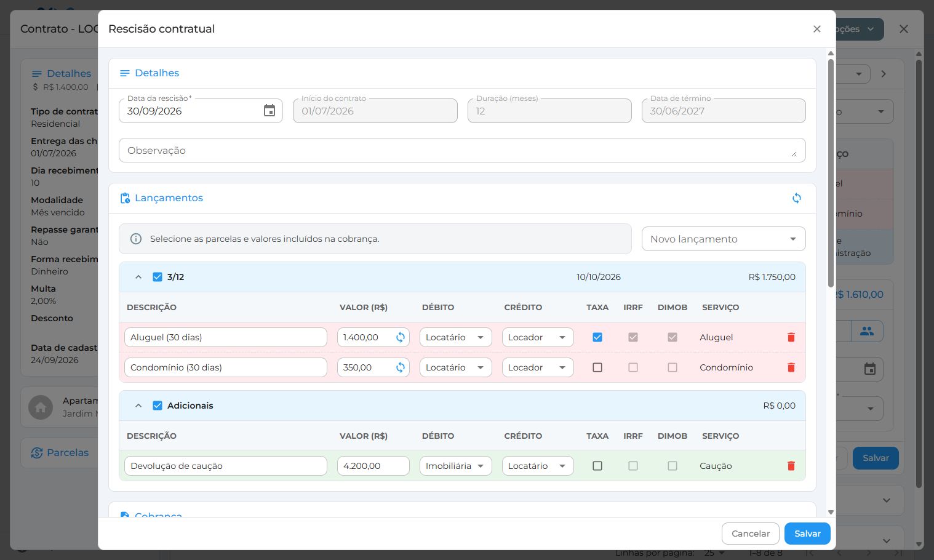Collapse the 3/12 installment group
This screenshot has height=560, width=934.
[138, 277]
